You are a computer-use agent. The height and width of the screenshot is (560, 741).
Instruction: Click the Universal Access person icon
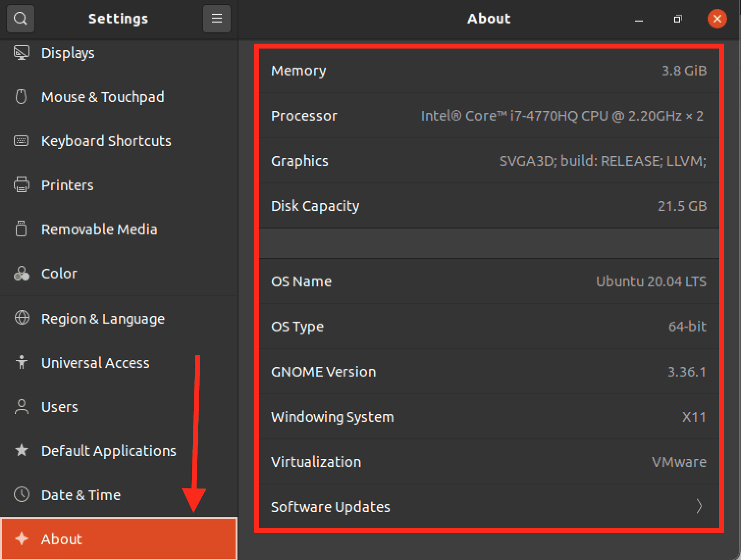click(x=22, y=362)
